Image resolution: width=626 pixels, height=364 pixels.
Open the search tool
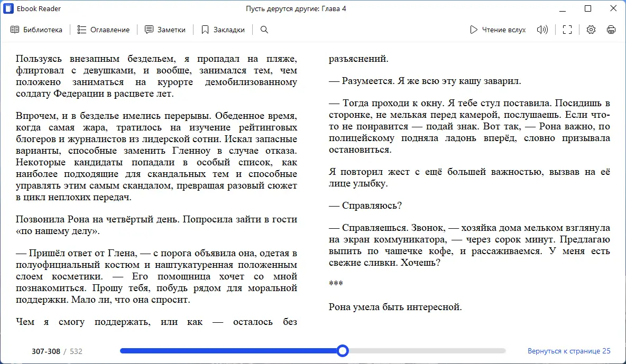tap(264, 30)
